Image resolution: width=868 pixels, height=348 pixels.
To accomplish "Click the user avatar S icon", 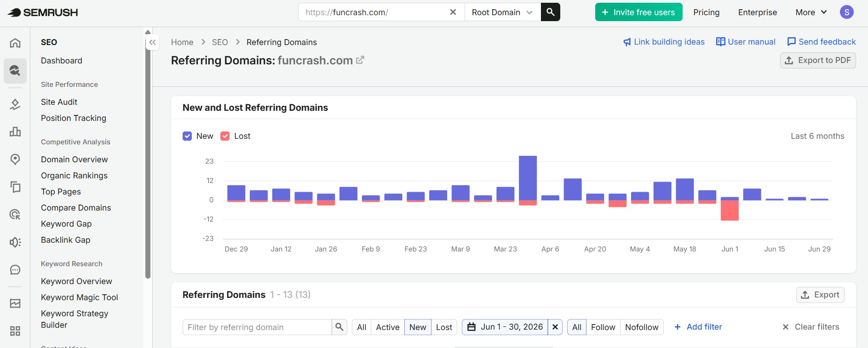I will (846, 12).
